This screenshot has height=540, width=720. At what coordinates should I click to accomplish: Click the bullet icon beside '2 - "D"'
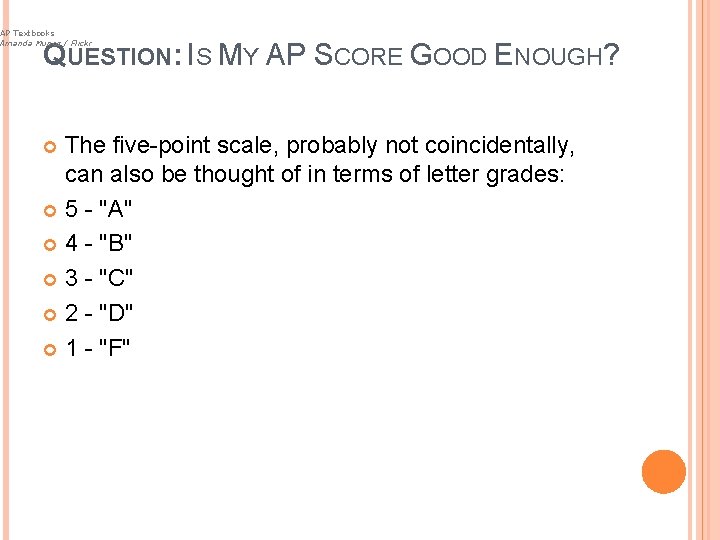click(51, 314)
